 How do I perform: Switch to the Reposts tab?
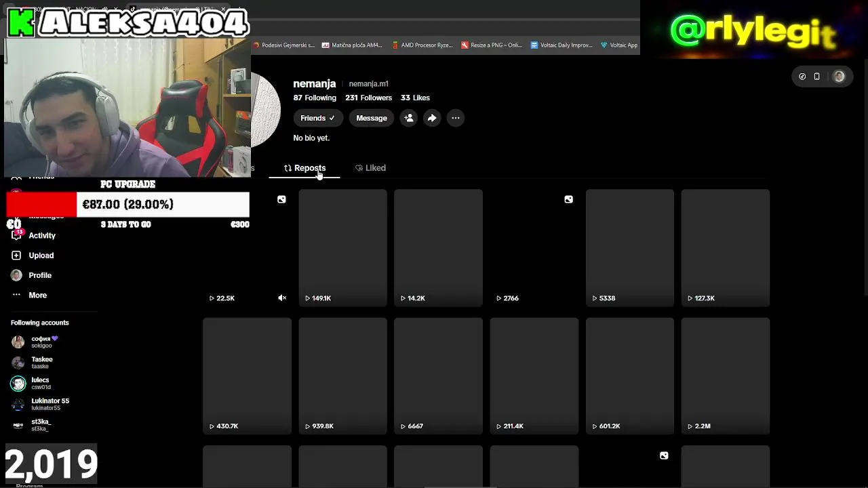(x=304, y=168)
